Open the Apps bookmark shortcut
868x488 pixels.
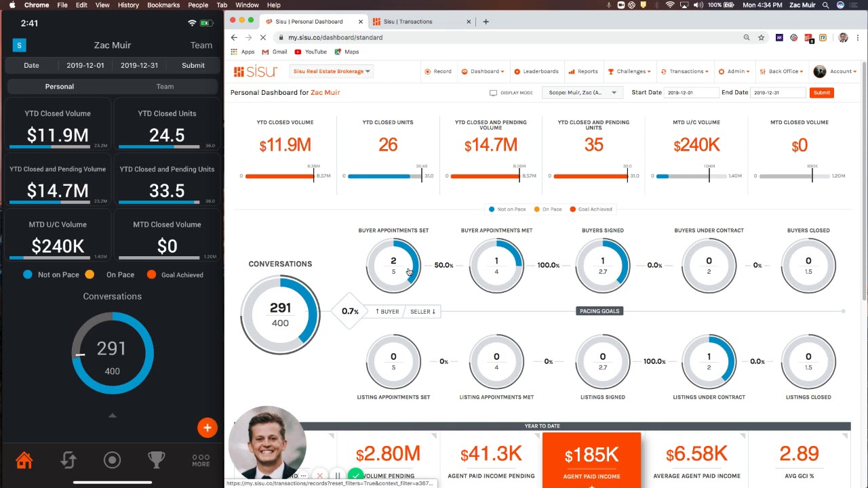[x=243, y=52]
